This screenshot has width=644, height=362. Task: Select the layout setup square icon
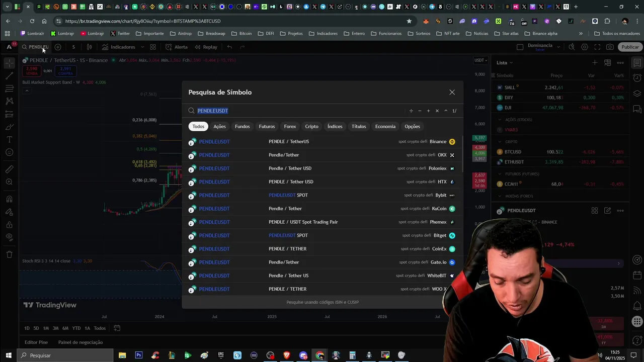click(x=520, y=47)
